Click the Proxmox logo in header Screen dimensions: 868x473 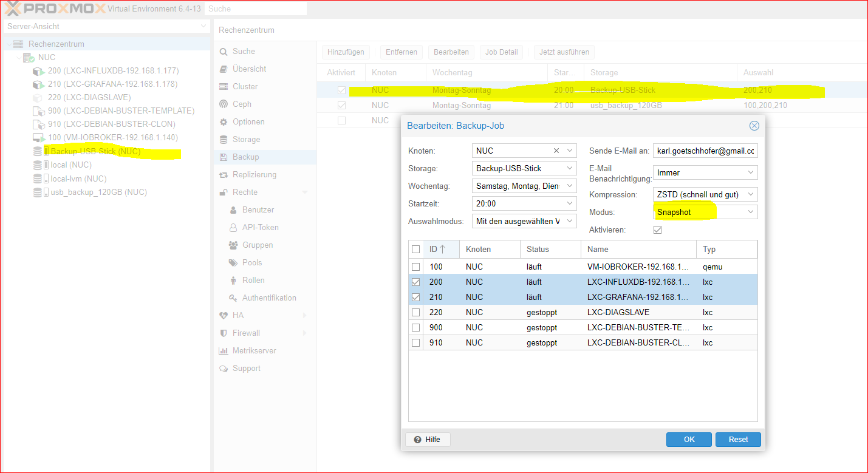coord(55,9)
